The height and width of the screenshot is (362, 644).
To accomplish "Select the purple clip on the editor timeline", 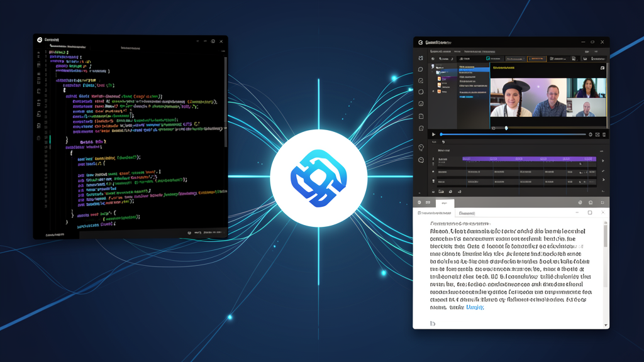I will coord(529,158).
